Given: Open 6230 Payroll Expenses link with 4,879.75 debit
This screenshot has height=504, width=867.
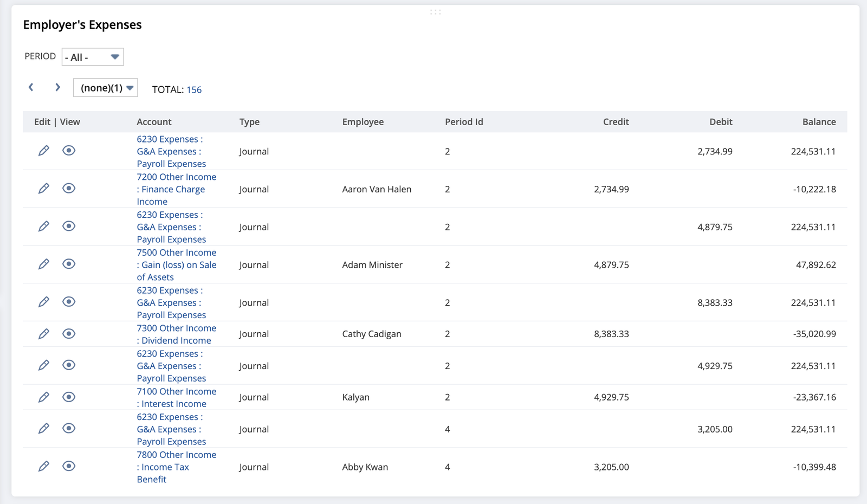Looking at the screenshot, I should [171, 227].
